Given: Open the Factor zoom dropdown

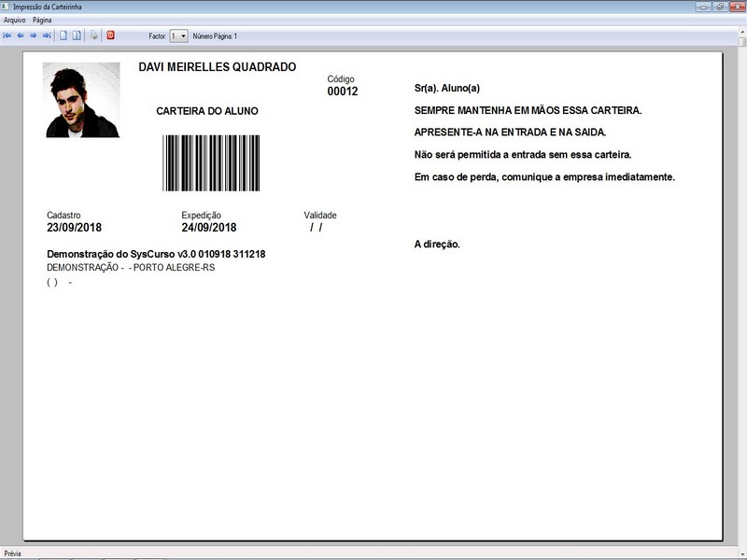Looking at the screenshot, I should pyautogui.click(x=178, y=35).
